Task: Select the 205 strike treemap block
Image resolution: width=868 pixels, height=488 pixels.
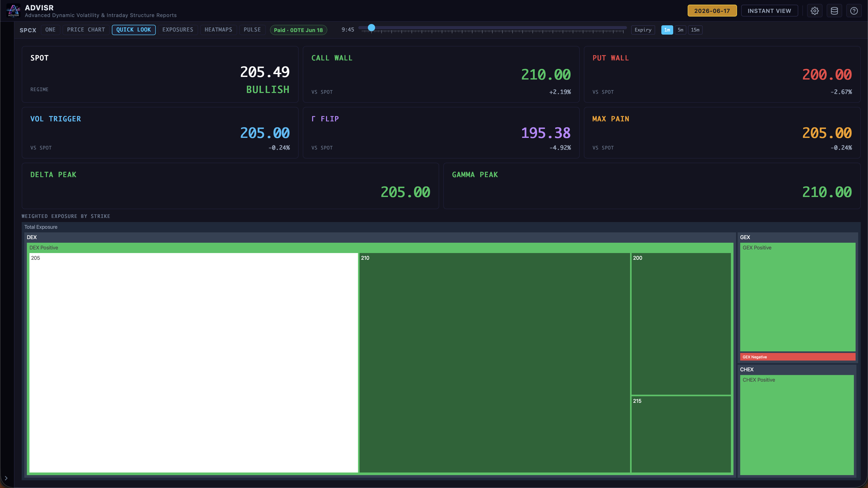Action: tap(194, 363)
